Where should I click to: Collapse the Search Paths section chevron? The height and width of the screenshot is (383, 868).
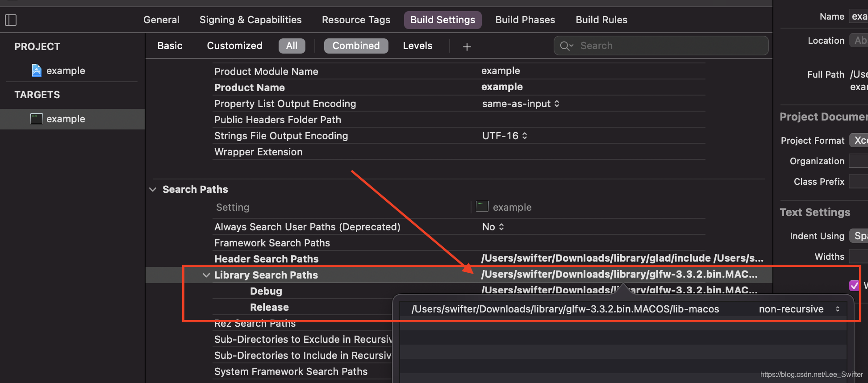point(153,189)
